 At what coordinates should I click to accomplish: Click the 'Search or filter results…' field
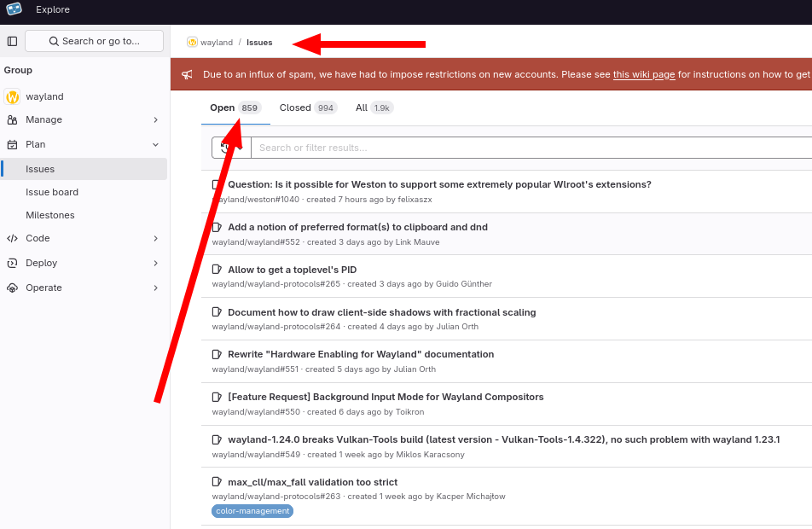pyautogui.click(x=531, y=148)
